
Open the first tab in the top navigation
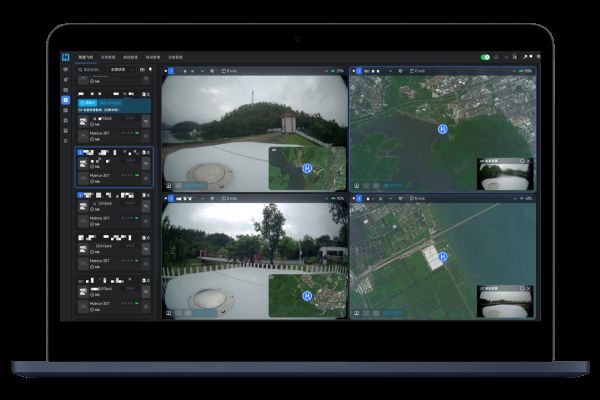tap(87, 57)
